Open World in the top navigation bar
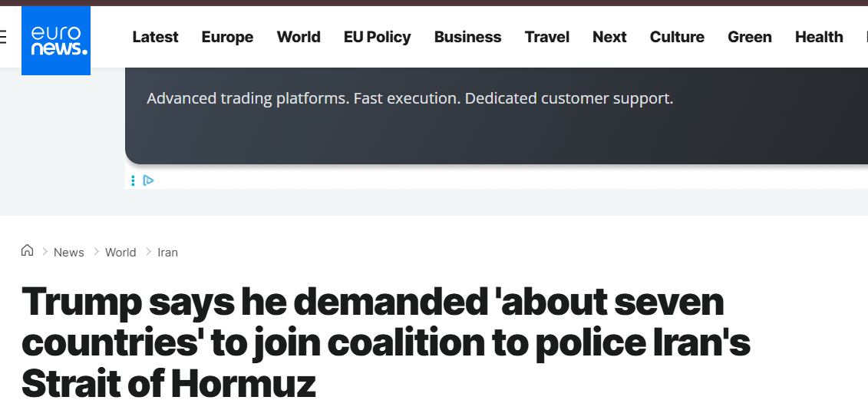Viewport: 868px width, 420px height. coord(299,37)
